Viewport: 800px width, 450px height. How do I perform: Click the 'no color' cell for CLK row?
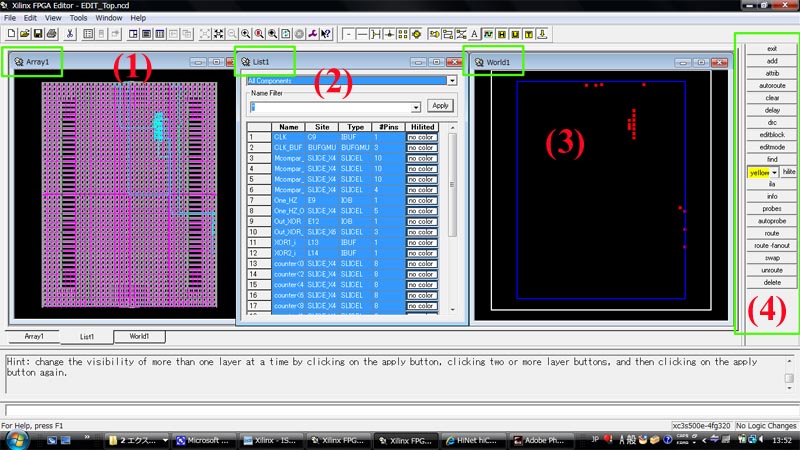coord(421,137)
